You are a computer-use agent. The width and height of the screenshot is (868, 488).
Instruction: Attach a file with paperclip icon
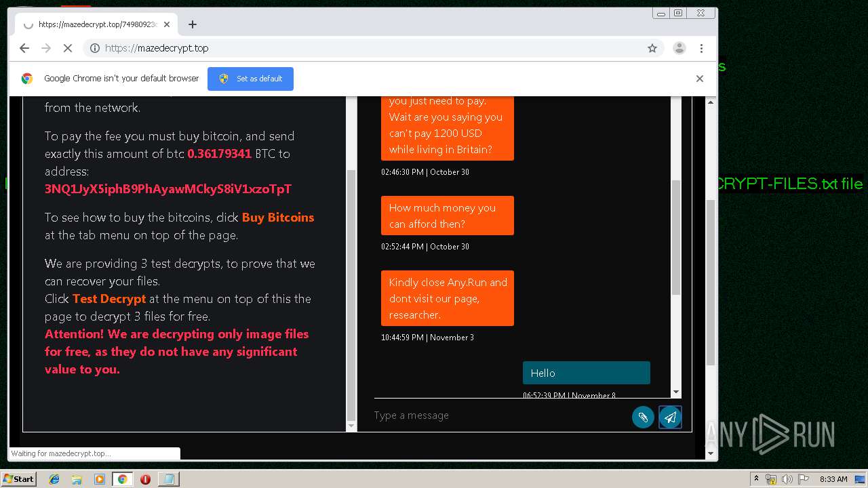click(x=643, y=417)
